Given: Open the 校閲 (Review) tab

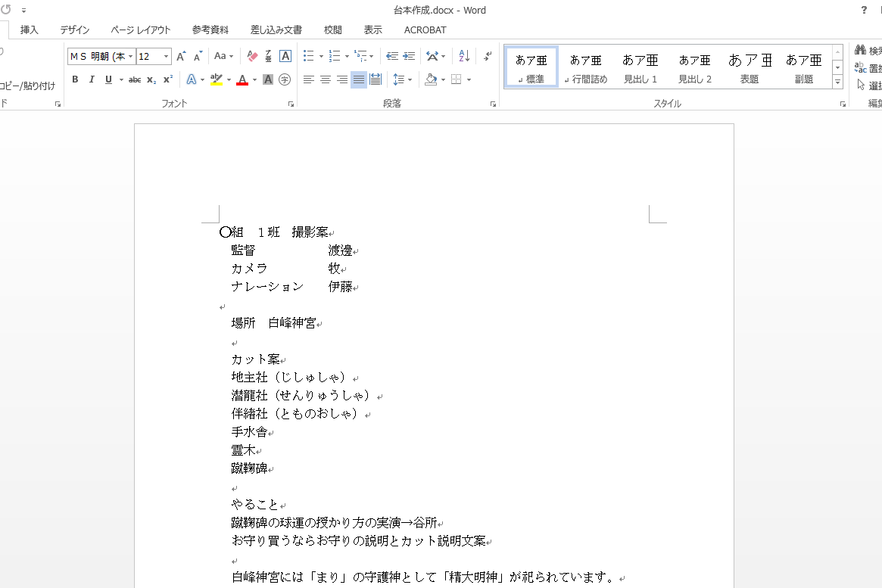Looking at the screenshot, I should coord(333,30).
